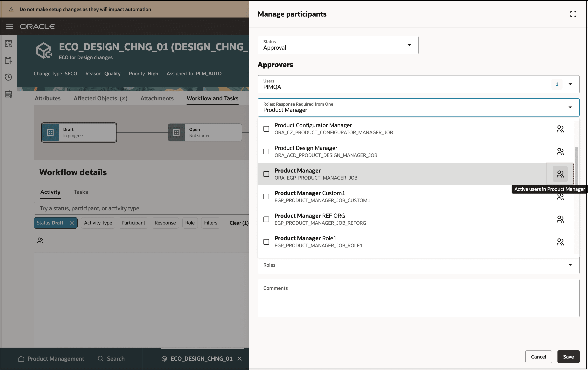Click the roles list vertical scrollbar
588x370 pixels.
pos(577,166)
